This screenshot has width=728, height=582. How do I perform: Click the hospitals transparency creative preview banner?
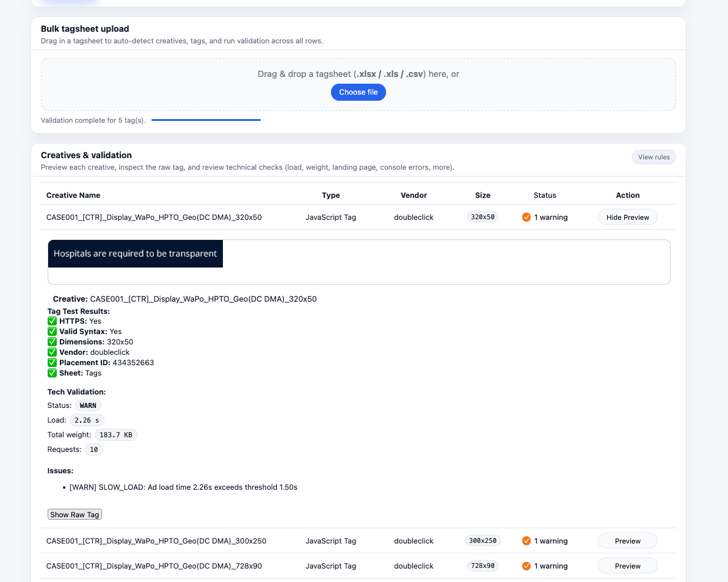tap(135, 253)
